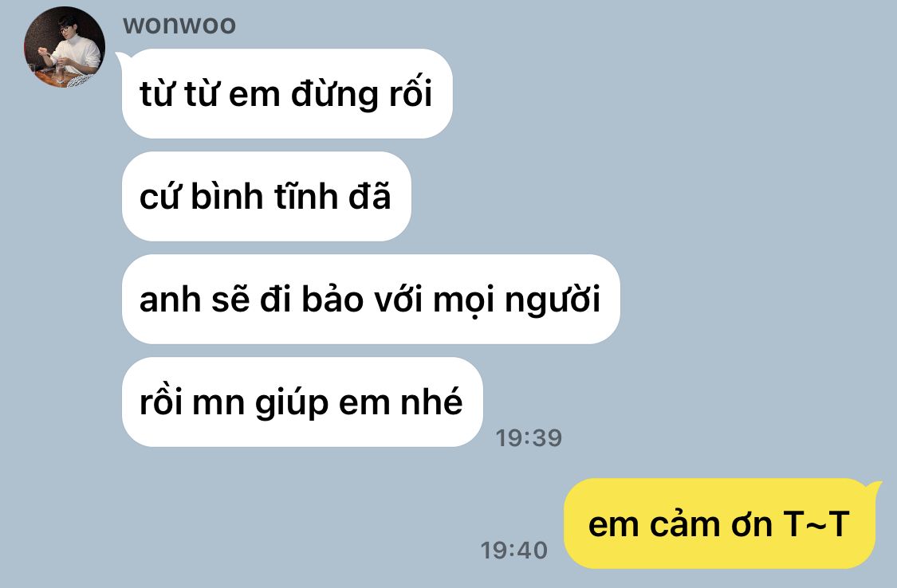This screenshot has height=588, width=897.
Task: Tap the 'anh sẽ đi bảo với mọi người' bubble
Action: click(x=371, y=299)
